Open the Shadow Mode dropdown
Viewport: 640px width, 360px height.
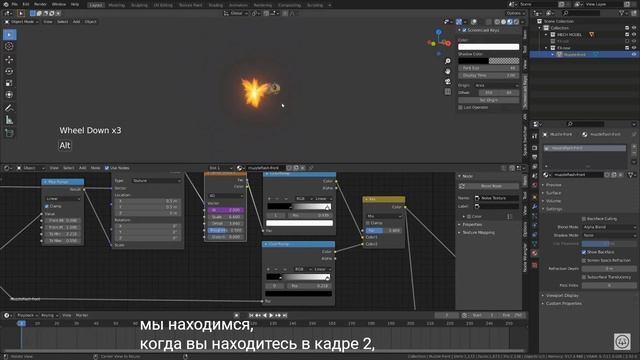(x=608, y=236)
